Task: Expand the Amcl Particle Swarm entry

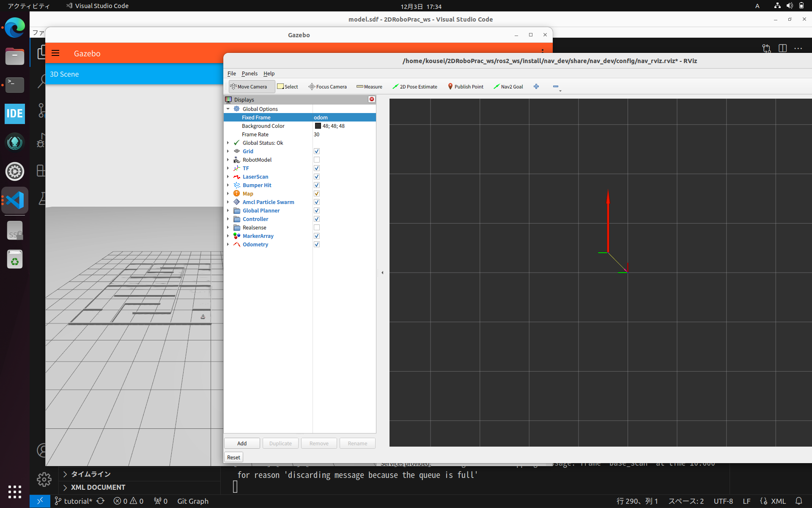Action: (228, 202)
